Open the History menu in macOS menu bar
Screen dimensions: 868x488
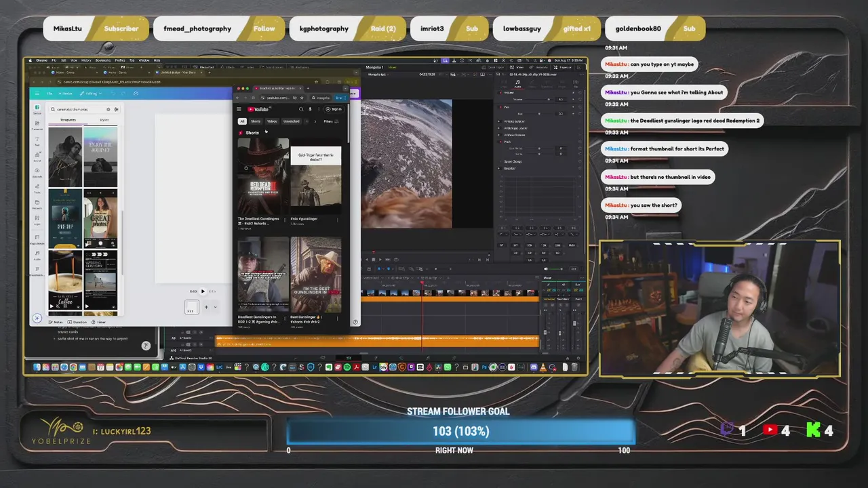tap(86, 60)
